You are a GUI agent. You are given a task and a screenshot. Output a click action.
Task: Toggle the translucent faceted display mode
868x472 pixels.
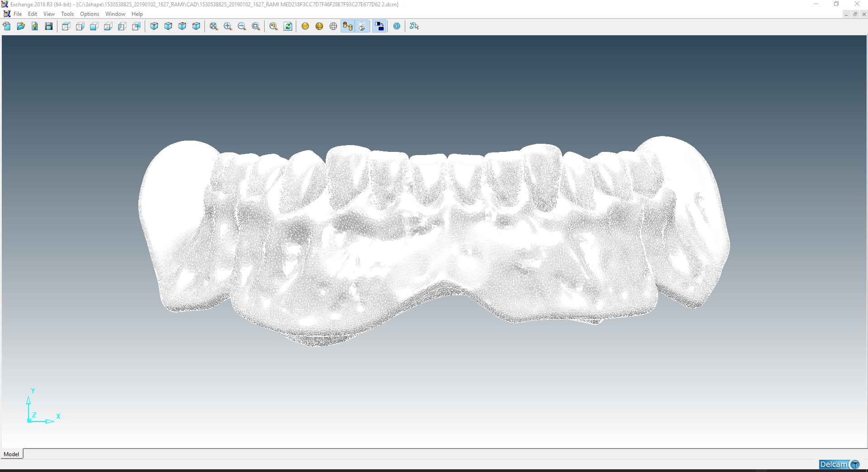pos(362,26)
